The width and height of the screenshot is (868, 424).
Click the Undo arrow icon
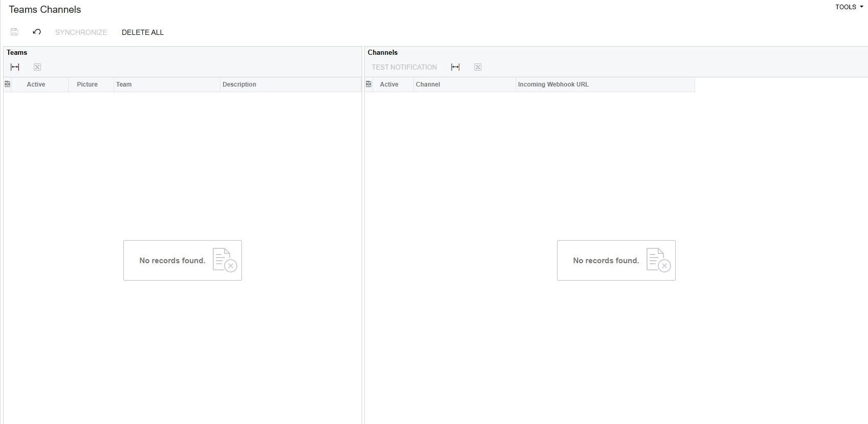pos(37,32)
